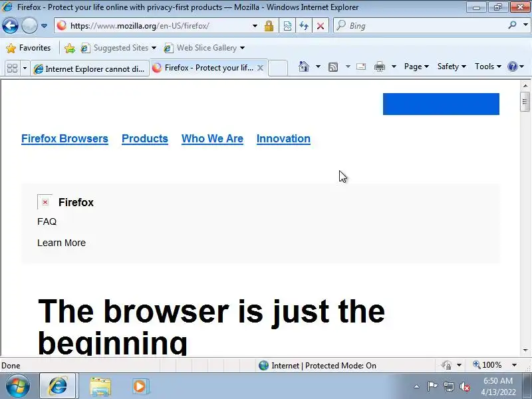Click the scroll down arrow
Image resolution: width=532 pixels, height=399 pixels.
point(525,350)
